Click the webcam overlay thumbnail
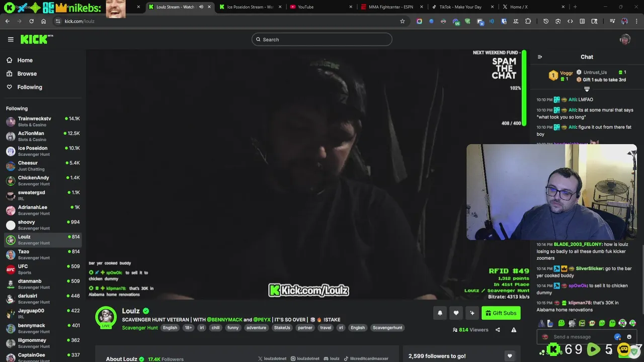Screen dimensions: 644x362 point(551,192)
